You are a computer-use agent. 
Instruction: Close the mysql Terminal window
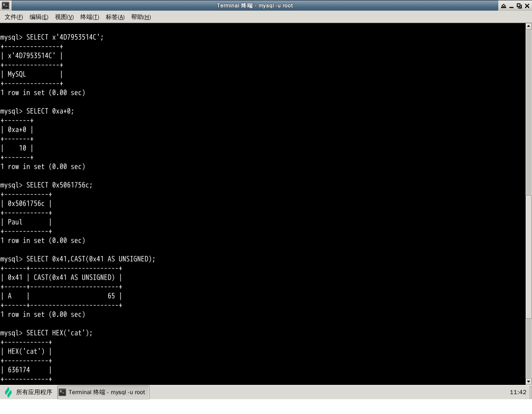(x=527, y=6)
